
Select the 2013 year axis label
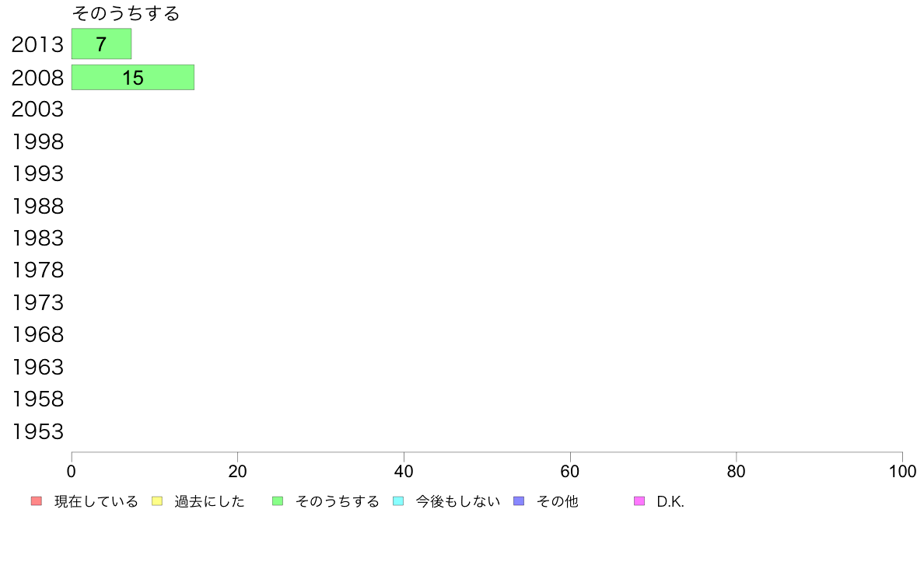[x=37, y=45]
